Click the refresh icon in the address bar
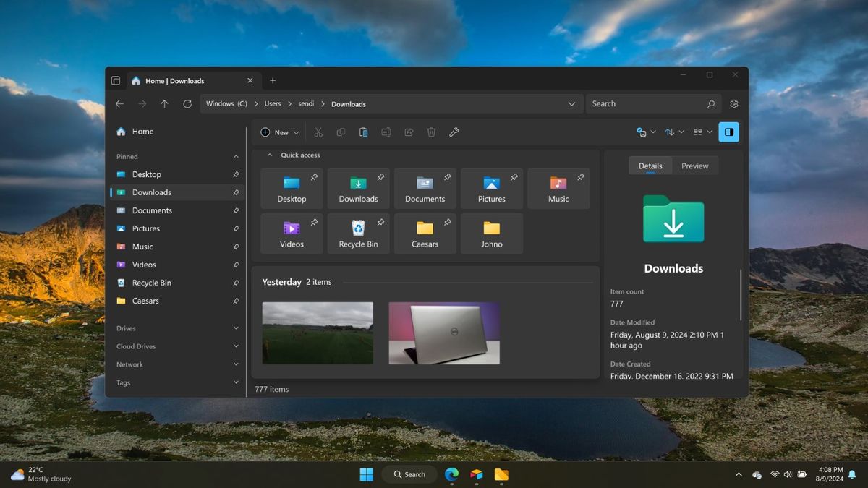 tap(187, 103)
